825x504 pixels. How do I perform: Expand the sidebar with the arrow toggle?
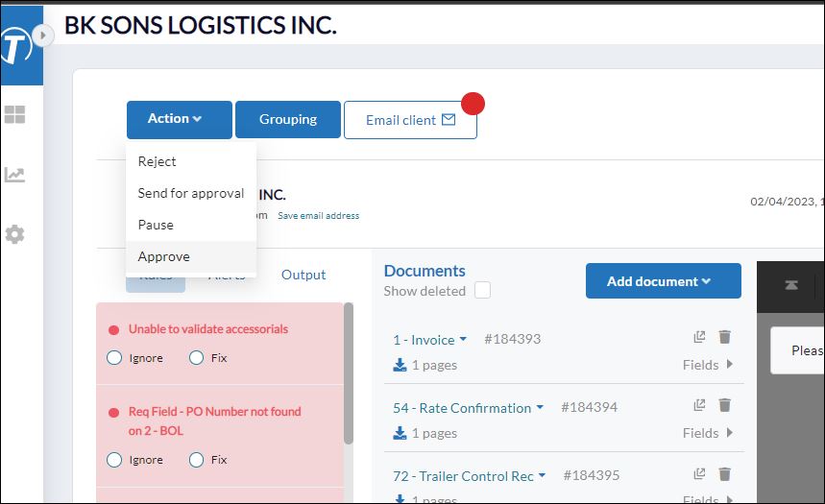pos(42,36)
